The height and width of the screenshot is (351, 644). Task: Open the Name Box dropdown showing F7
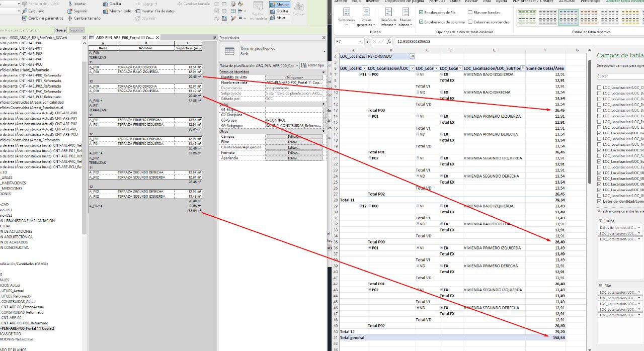361,41
